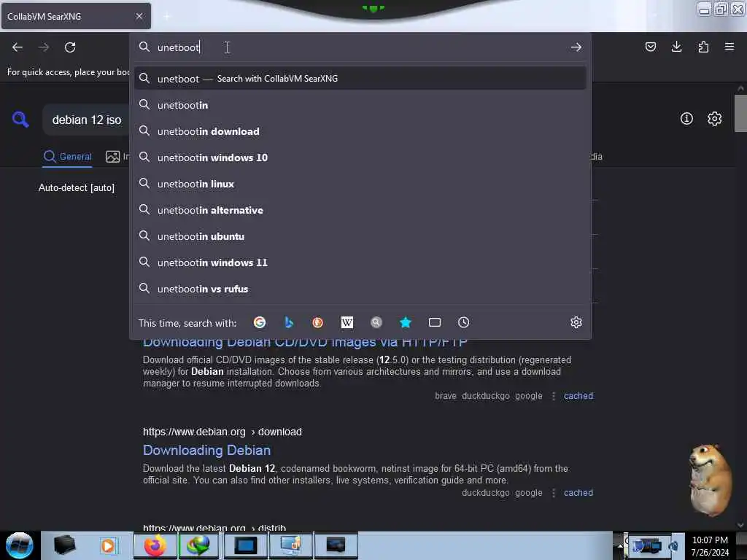747x560 pixels.
Task: Switch to the General results tab
Action: click(x=67, y=156)
